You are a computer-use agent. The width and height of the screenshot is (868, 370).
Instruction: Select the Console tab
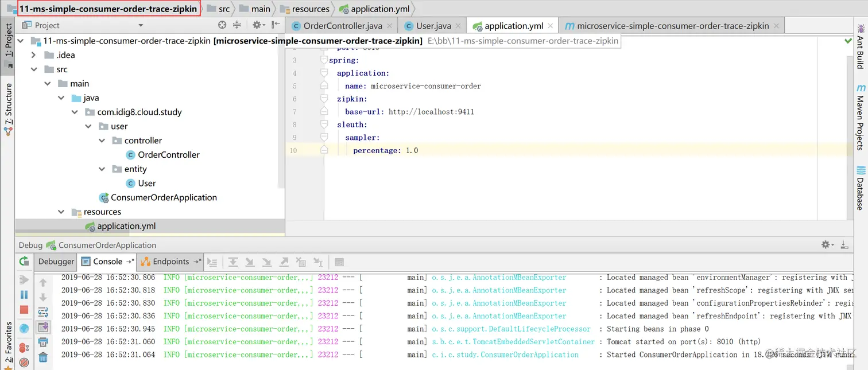pos(107,262)
